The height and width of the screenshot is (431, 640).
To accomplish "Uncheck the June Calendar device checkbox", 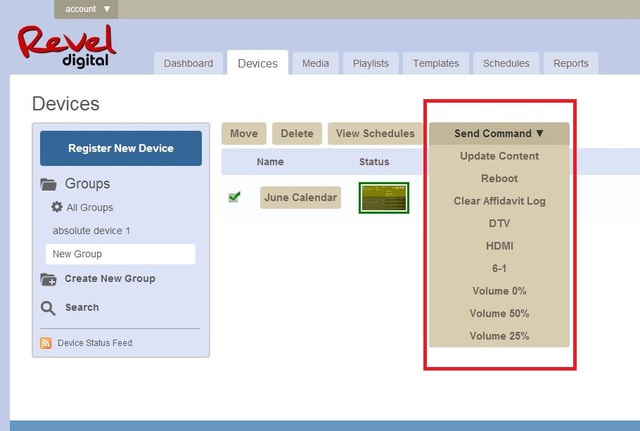I will tap(234, 197).
